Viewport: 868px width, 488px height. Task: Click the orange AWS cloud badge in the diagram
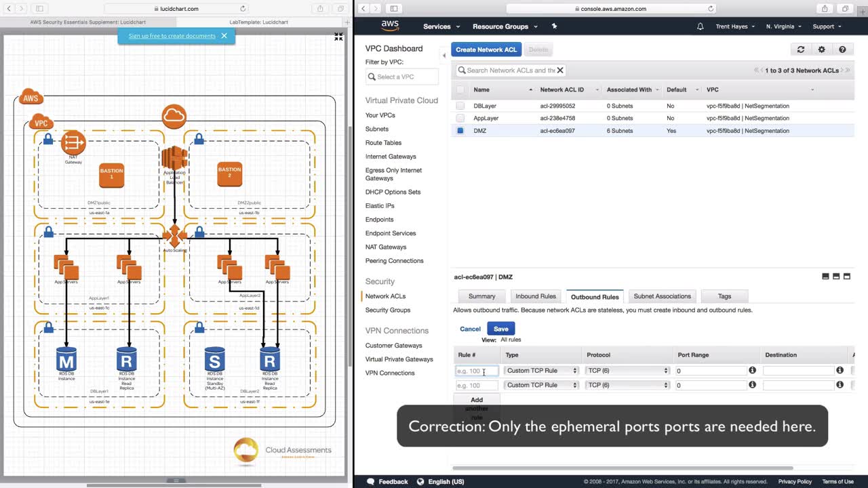pos(31,98)
